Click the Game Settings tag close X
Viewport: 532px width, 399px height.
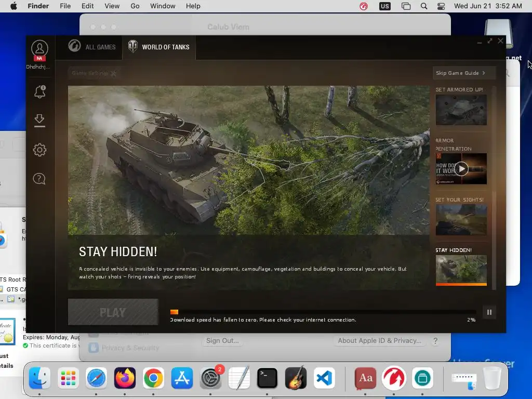pyautogui.click(x=114, y=73)
